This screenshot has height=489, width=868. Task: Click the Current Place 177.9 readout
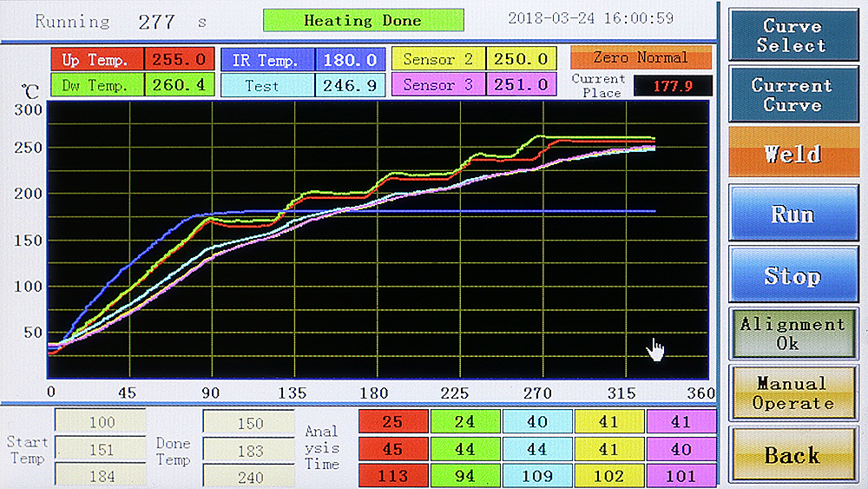pyautogui.click(x=673, y=86)
